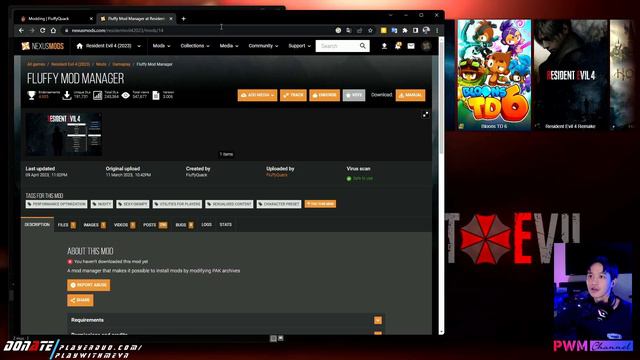This screenshot has width=640, height=360.
Task: Click the browser side panel icon
Action: coord(415,30)
